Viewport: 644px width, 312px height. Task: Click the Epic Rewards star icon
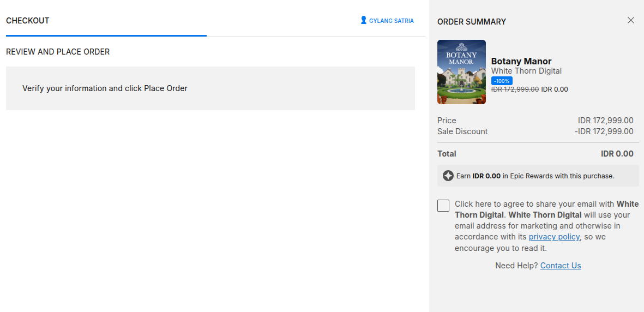click(448, 176)
